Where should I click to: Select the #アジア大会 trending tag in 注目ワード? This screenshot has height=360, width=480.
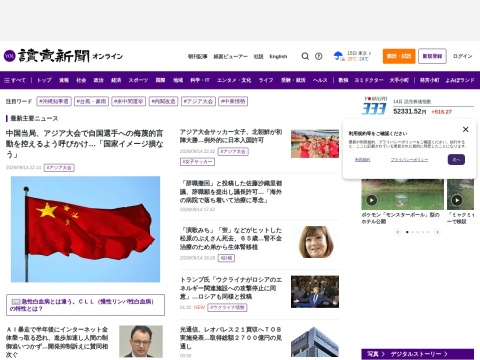tap(198, 101)
